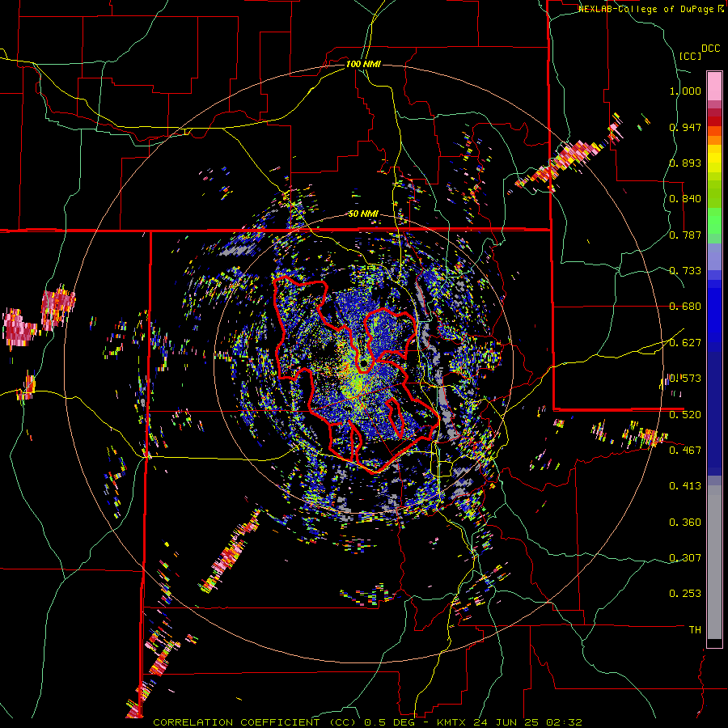This screenshot has width=728, height=728.
Task: Click the "DCC" legend header
Action: [x=711, y=49]
